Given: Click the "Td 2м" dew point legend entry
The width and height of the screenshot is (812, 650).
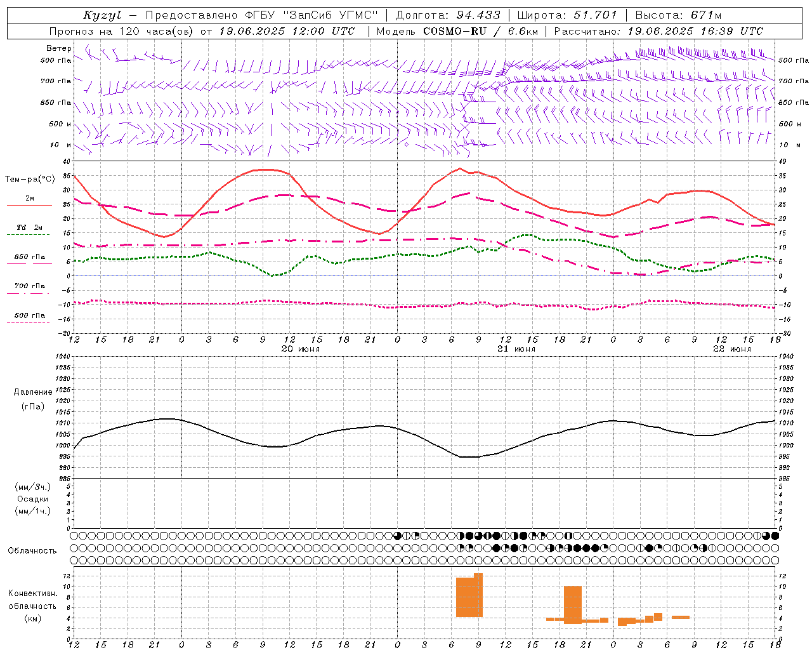Looking at the screenshot, I should (30, 227).
